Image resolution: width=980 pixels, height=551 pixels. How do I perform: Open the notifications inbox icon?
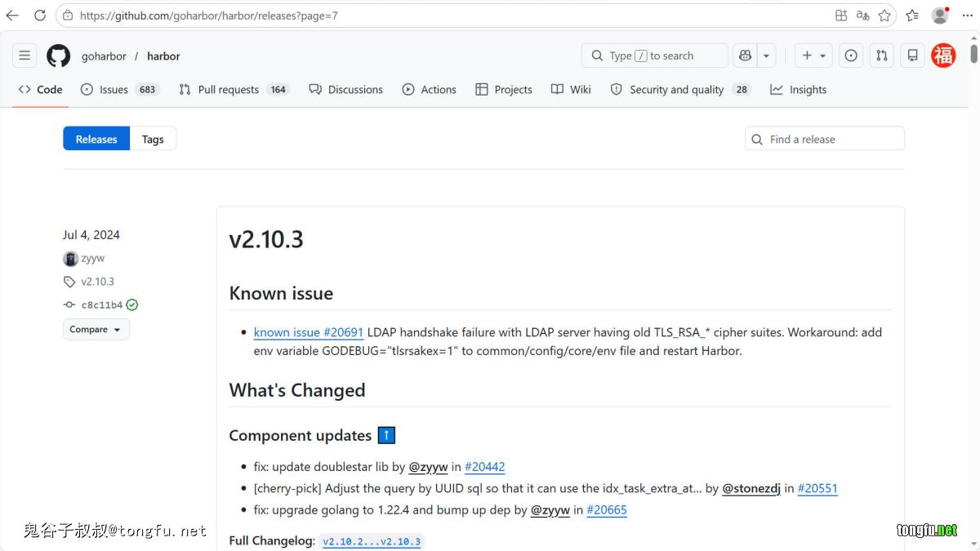coord(913,56)
